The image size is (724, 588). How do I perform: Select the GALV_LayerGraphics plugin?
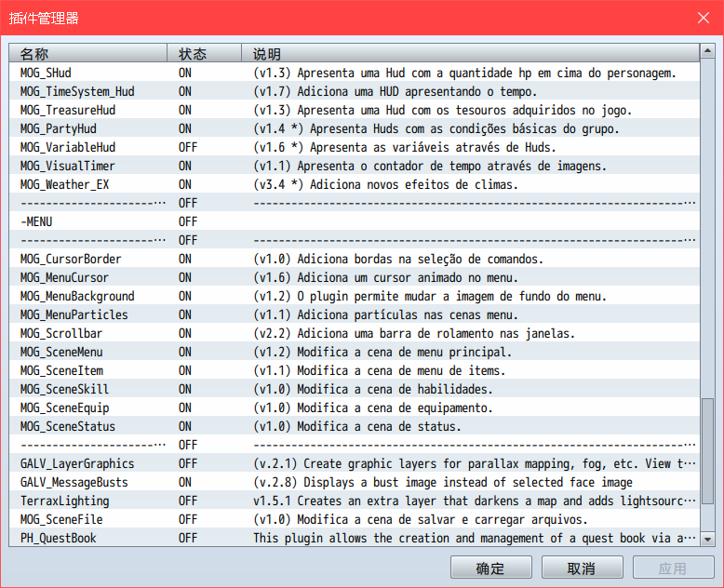(x=355, y=463)
